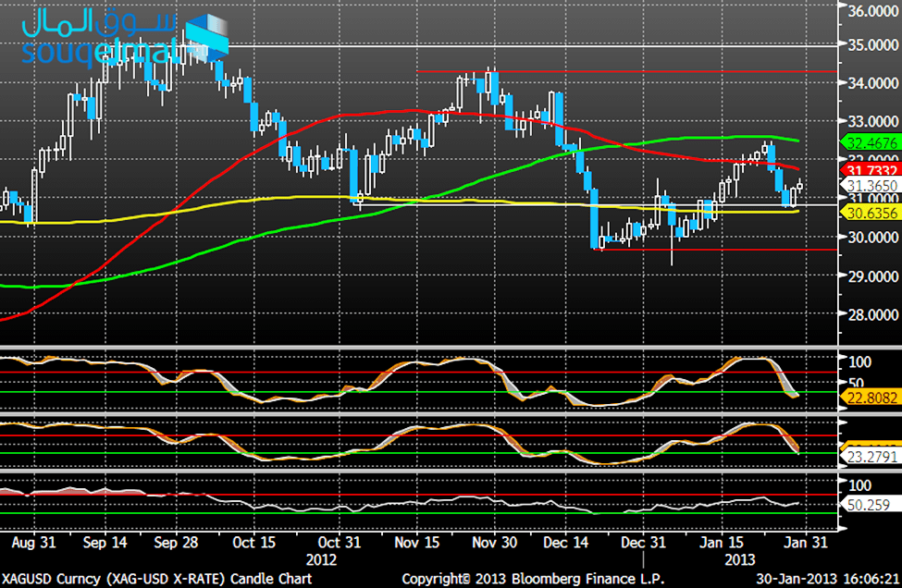The height and width of the screenshot is (588, 902).
Task: Click the XAGUSD Curncy Candle Chart title text
Action: [x=157, y=578]
